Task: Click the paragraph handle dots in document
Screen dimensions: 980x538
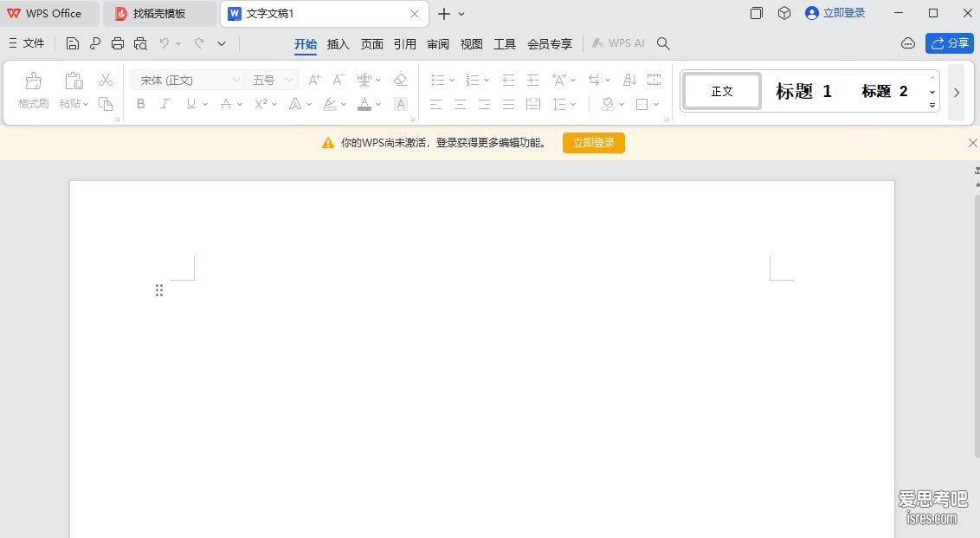Action: pyautogui.click(x=159, y=290)
